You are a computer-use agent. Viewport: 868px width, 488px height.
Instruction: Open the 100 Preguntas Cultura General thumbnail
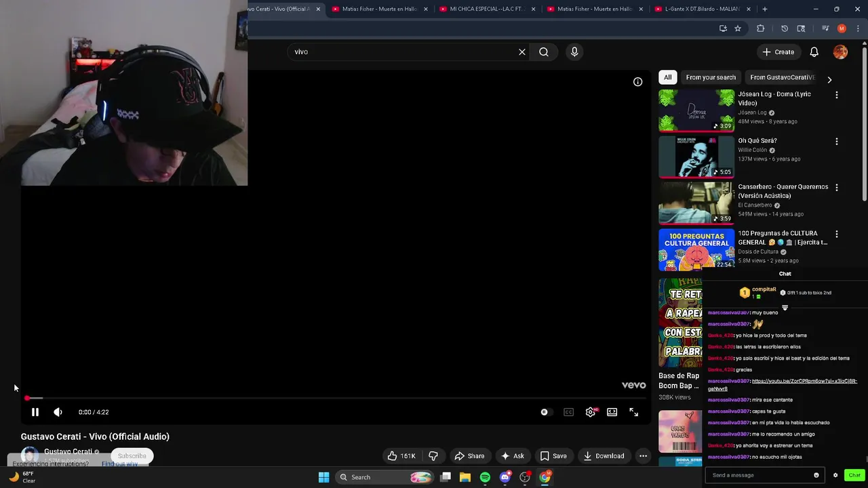(x=696, y=249)
